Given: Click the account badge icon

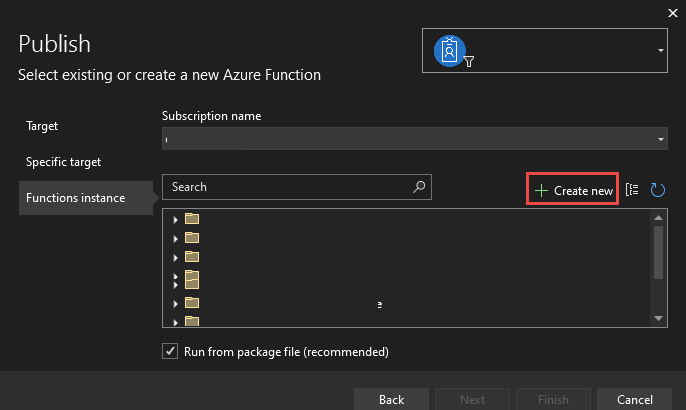Looking at the screenshot, I should point(449,51).
